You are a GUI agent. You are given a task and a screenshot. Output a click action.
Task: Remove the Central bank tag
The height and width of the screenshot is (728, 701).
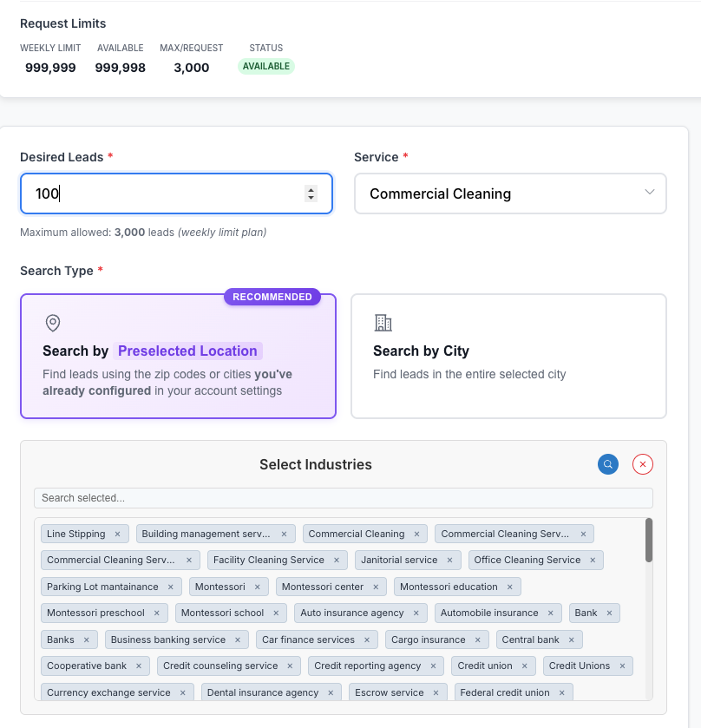pos(571,639)
